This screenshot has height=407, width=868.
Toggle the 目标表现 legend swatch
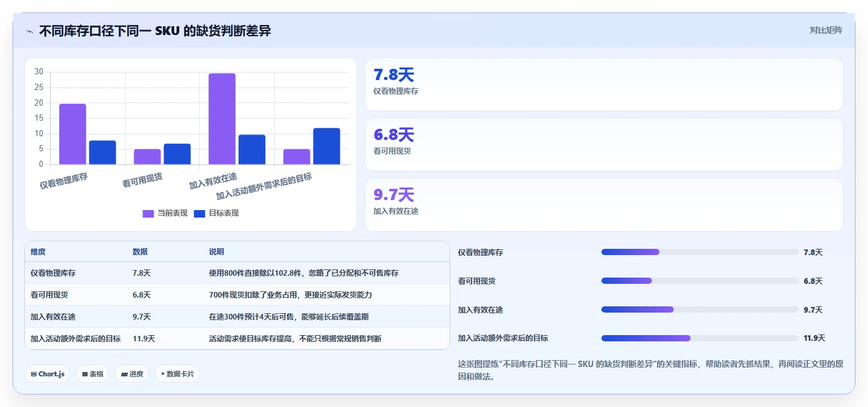[x=199, y=213]
